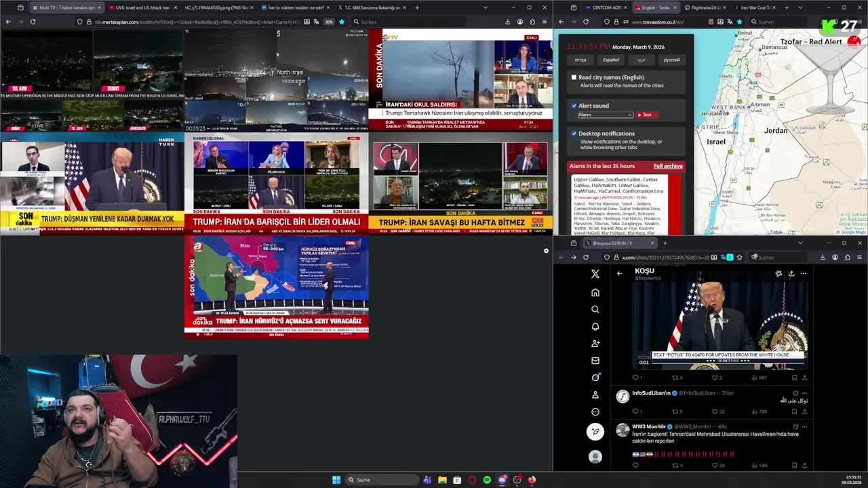Screen dimensions: 868x488
Task: Open WW3 Monitör profile name
Action: 649,427
